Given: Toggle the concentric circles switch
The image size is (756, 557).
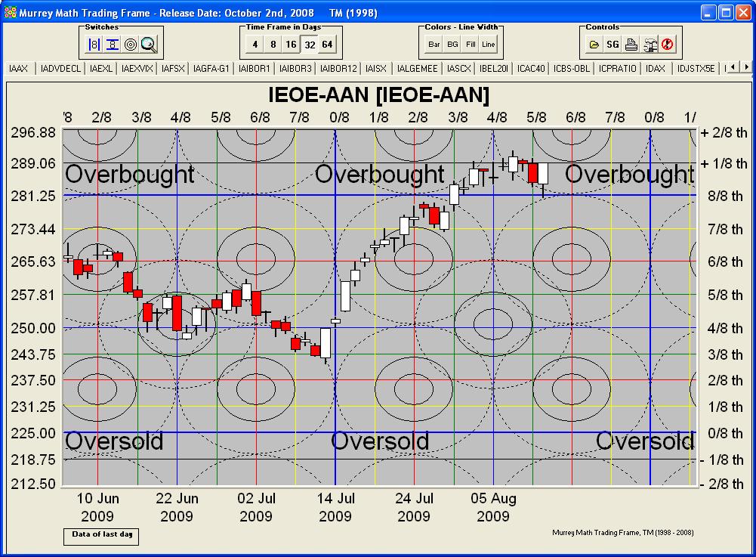Looking at the screenshot, I should coord(131,45).
